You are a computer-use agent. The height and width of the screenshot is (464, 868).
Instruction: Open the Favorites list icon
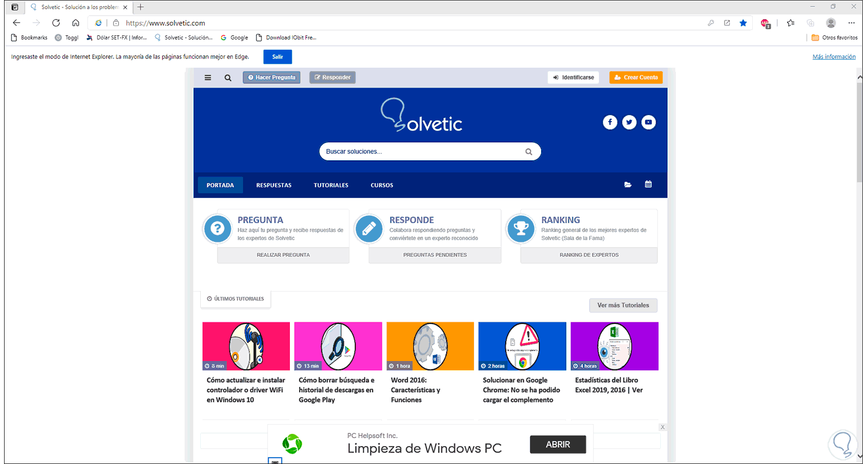click(x=791, y=23)
